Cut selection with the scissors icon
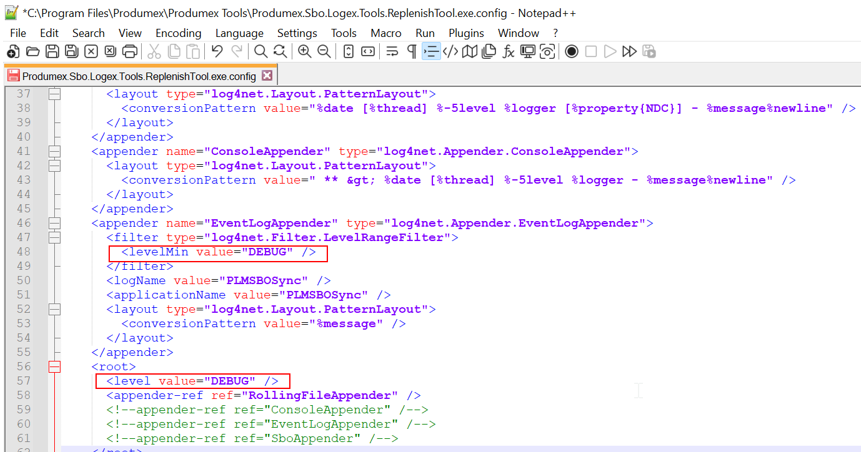Screen dimensions: 867x456 [x=154, y=52]
